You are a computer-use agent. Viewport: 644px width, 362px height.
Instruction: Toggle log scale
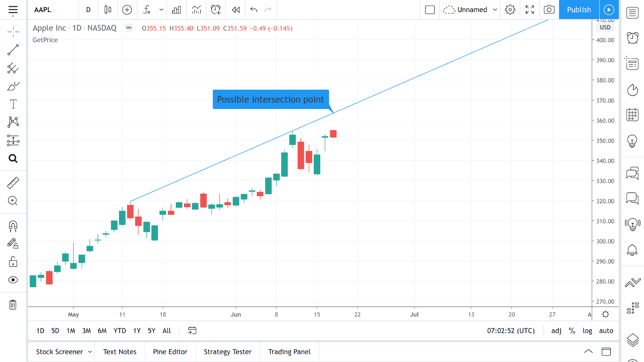587,331
